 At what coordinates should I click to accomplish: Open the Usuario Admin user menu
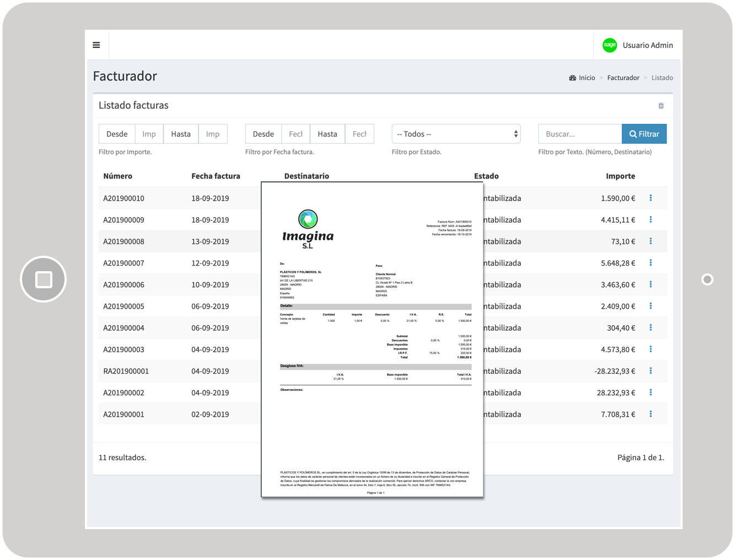coord(647,45)
